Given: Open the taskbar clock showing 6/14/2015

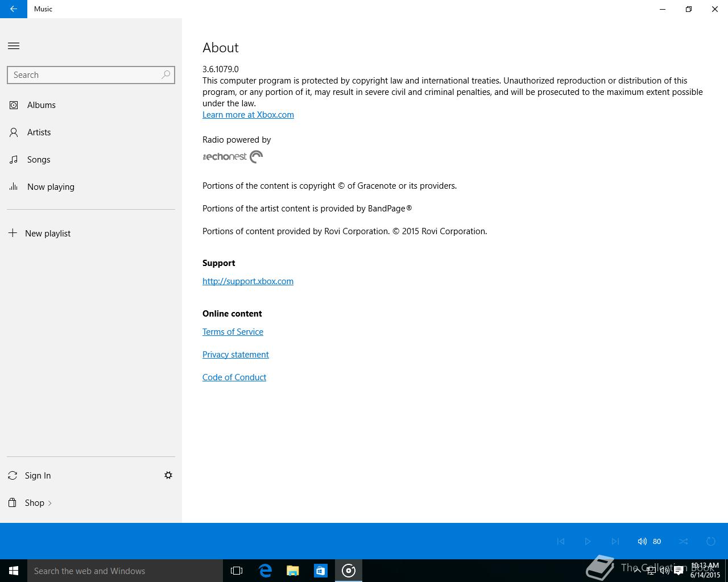Looking at the screenshot, I should pos(705,571).
